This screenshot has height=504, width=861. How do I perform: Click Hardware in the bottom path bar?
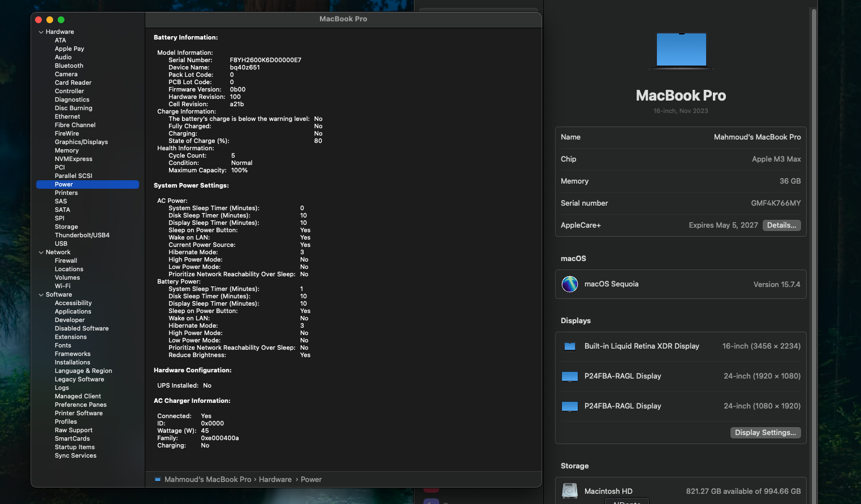(275, 480)
